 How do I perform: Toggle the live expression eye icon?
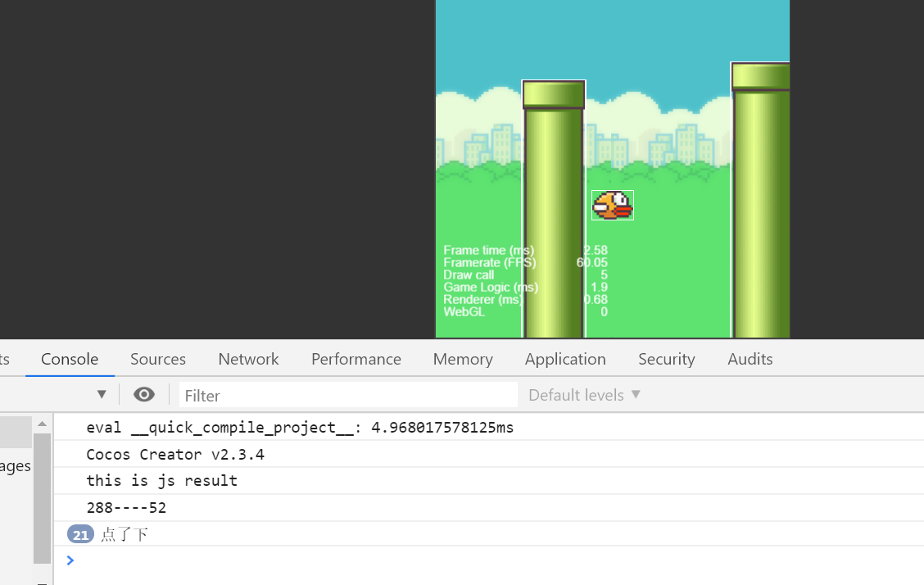(144, 394)
